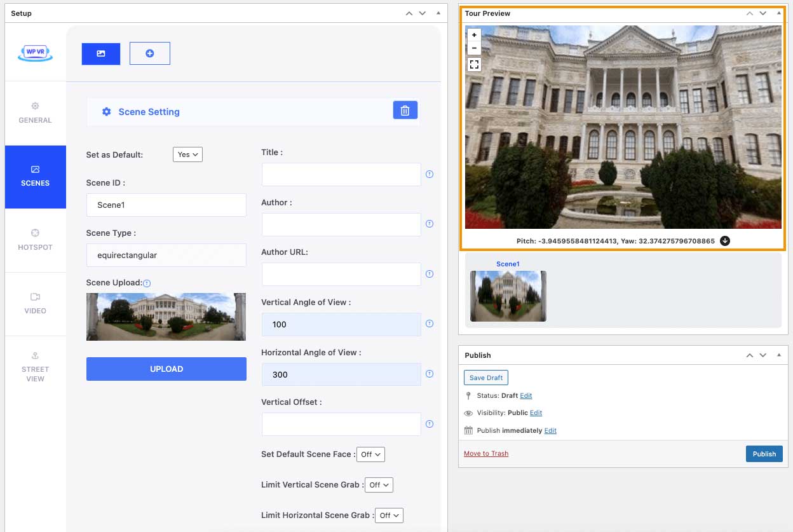Open the Set Default Scene Face dropdown
793x532 pixels.
coord(370,454)
